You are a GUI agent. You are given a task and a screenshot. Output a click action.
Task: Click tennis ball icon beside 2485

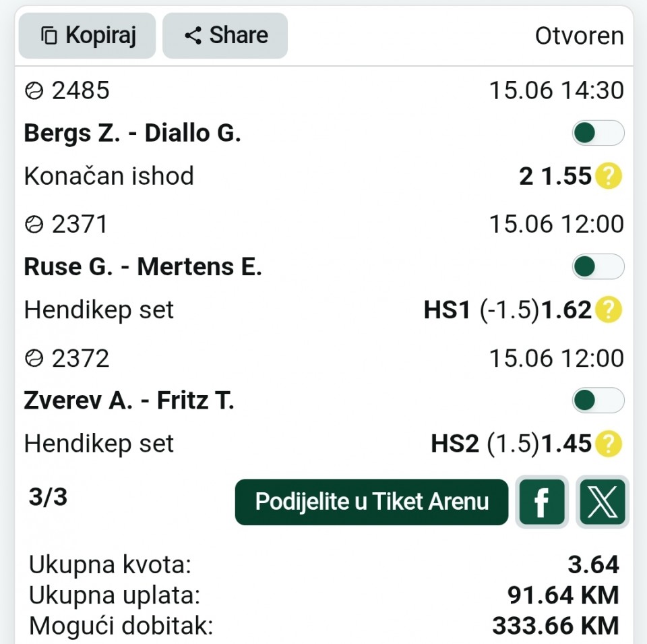tap(34, 91)
